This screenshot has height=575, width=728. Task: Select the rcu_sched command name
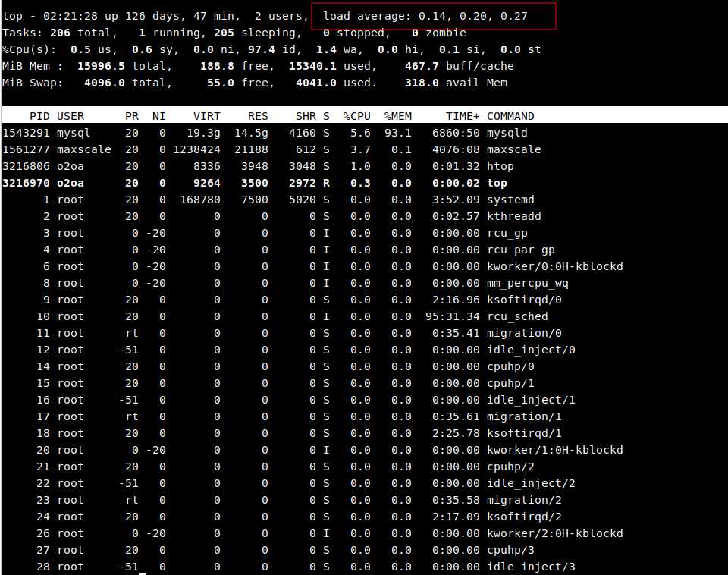(517, 316)
